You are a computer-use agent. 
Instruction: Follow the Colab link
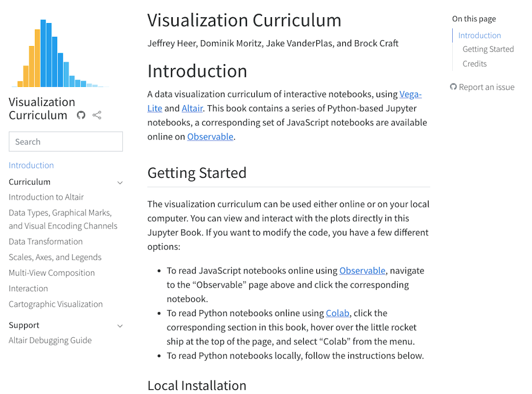[338, 313]
